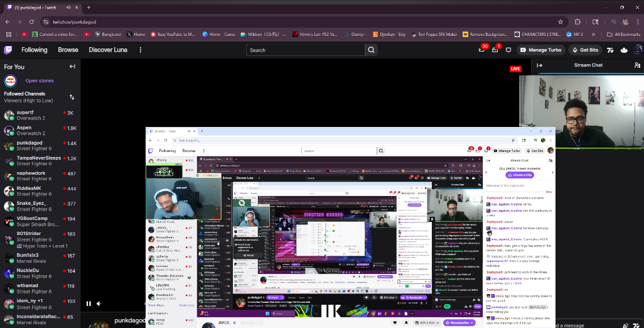The height and width of the screenshot is (328, 644).
Task: Open the Home - Canva bookmark
Action: [x=218, y=35]
